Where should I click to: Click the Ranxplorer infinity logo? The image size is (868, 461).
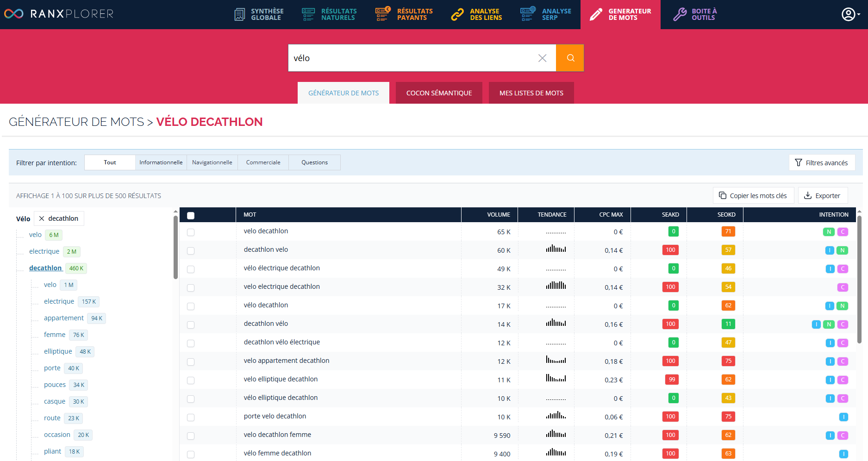coord(13,14)
